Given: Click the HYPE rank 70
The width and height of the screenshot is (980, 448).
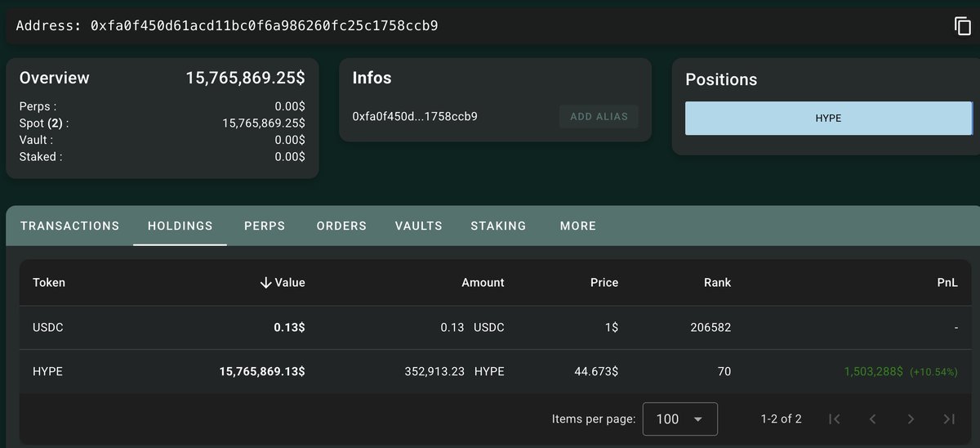Looking at the screenshot, I should 724,371.
